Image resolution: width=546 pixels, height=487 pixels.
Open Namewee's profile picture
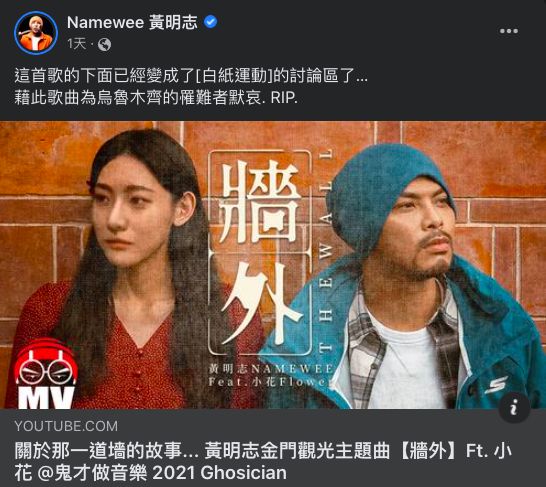pyautogui.click(x=36, y=33)
